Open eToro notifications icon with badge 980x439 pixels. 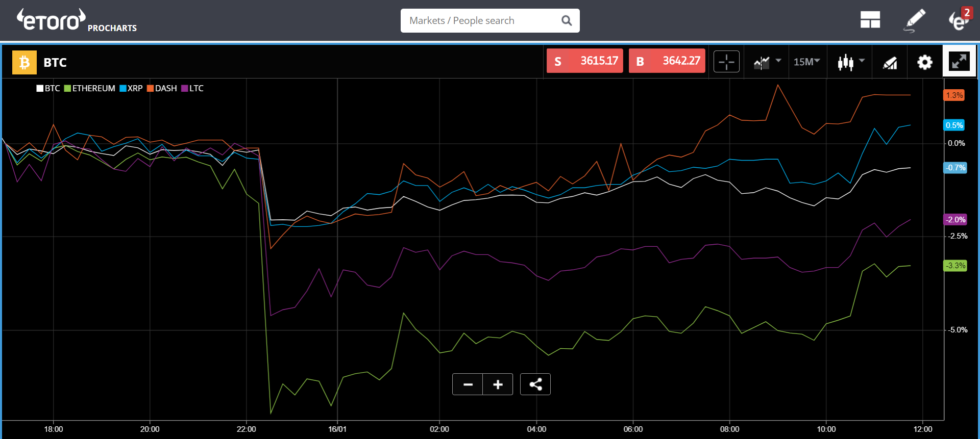point(958,20)
